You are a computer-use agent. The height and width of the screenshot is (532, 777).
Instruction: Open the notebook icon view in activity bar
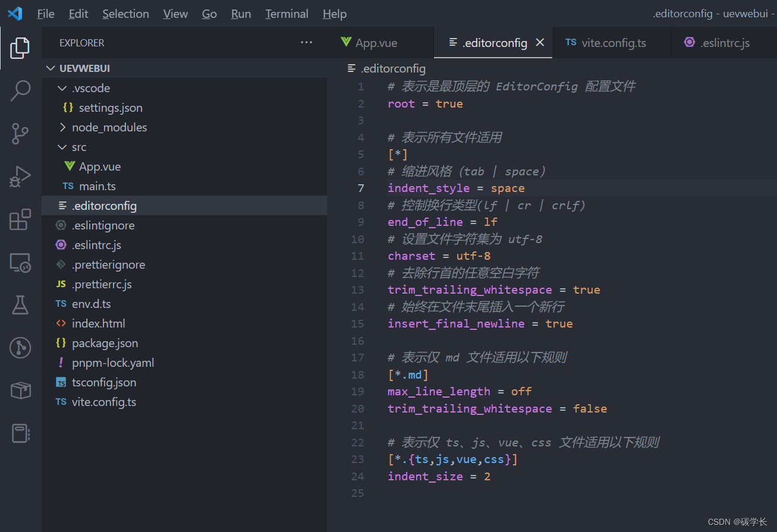click(20, 433)
